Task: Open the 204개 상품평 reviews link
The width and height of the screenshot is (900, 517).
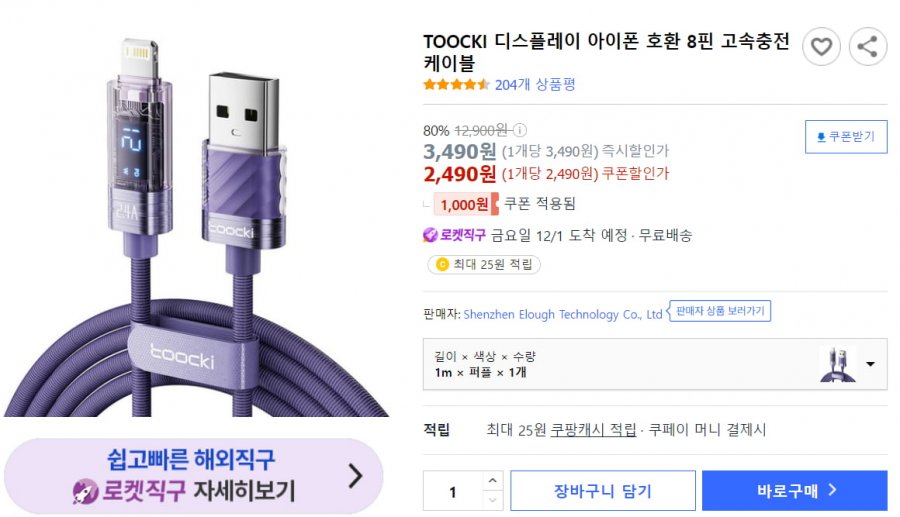Action: [x=535, y=85]
